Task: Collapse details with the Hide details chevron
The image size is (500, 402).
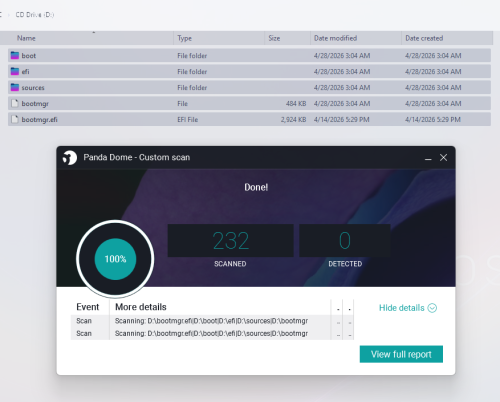Action: (x=432, y=308)
